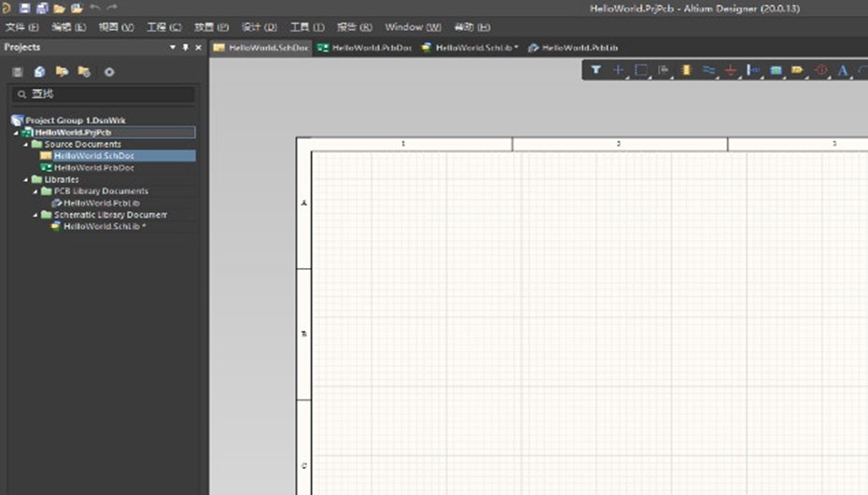The image size is (868, 495).
Task: Collapse PCB Library Documents folder
Action: (x=35, y=191)
